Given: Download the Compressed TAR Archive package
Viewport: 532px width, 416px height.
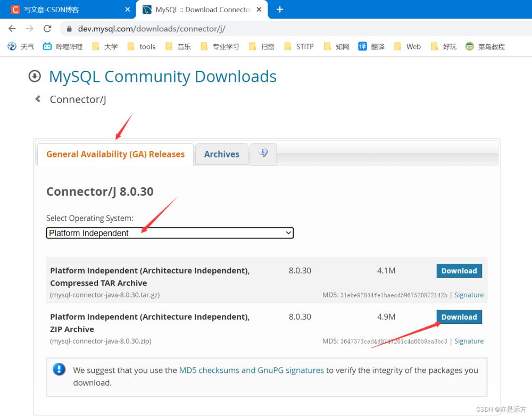Looking at the screenshot, I should (x=459, y=271).
